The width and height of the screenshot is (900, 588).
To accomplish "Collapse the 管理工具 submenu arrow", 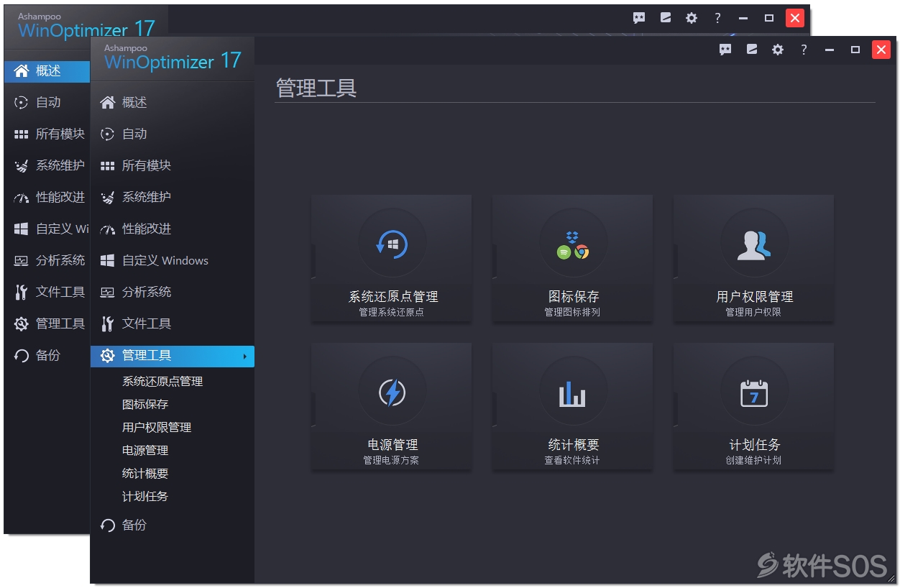I will (245, 357).
